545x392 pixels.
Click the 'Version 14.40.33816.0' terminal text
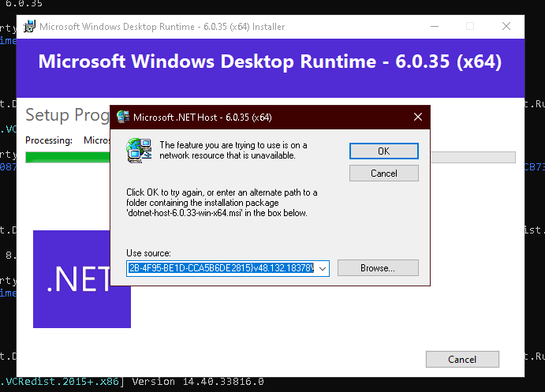point(198,382)
